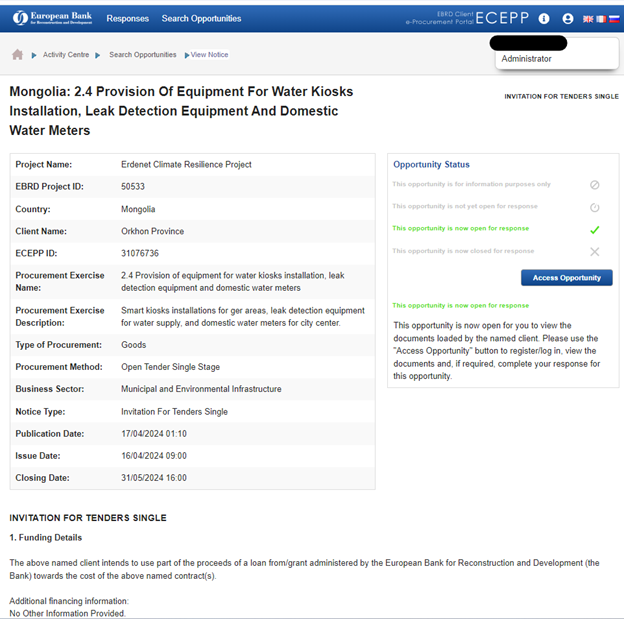Viewport: 624px width, 619px height.
Task: Click the Opportunity Status heading
Action: pyautogui.click(x=431, y=164)
